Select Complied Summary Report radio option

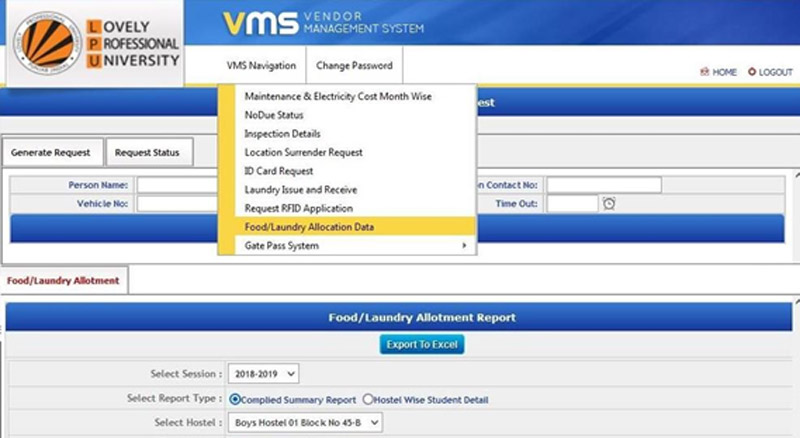click(235, 399)
